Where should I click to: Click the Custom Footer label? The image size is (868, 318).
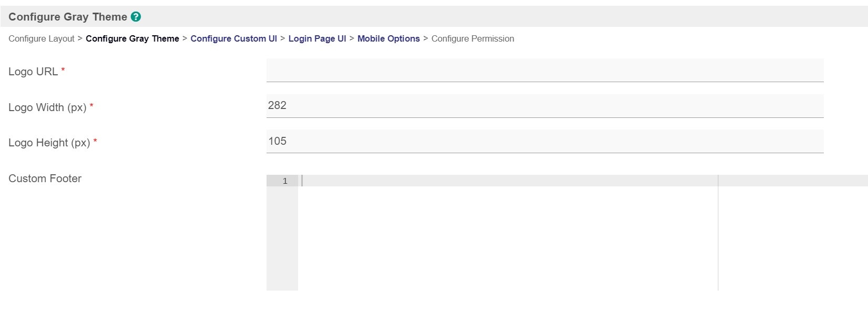pyautogui.click(x=45, y=178)
